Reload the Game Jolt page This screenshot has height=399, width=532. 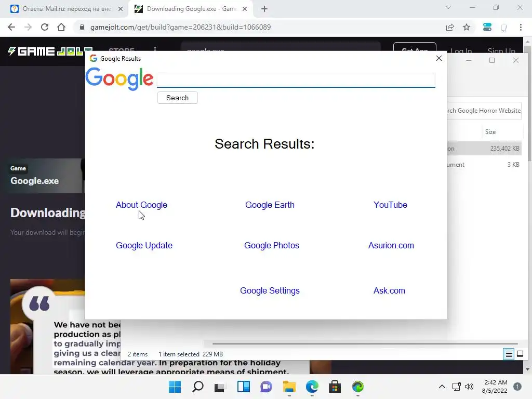coord(45,27)
